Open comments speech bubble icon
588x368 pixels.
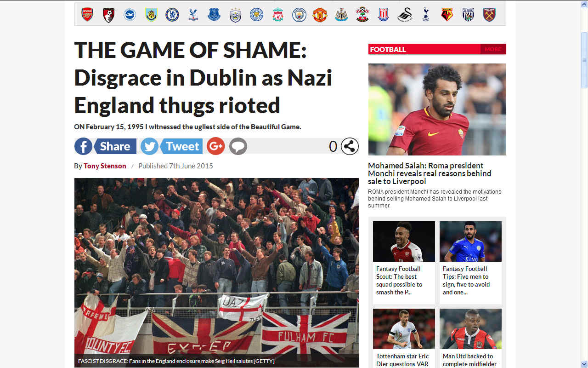click(x=238, y=146)
